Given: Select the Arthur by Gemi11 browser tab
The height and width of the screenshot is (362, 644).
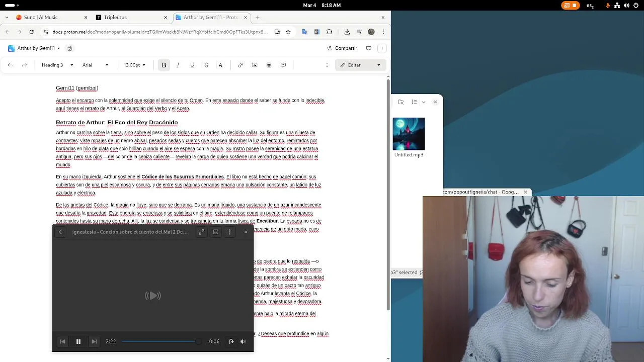Looking at the screenshot, I should tap(211, 17).
